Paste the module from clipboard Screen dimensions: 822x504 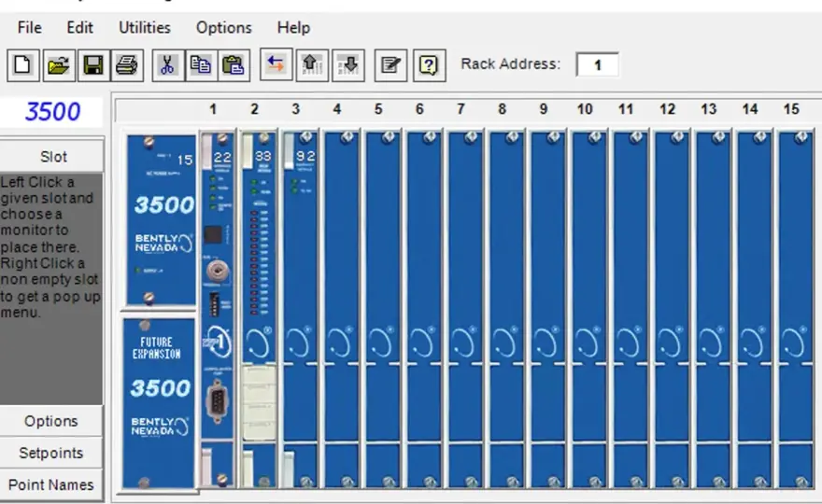(234, 65)
